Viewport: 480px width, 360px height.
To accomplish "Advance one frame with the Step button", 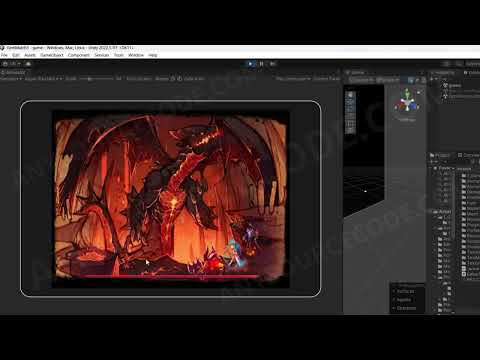I will pos(273,64).
